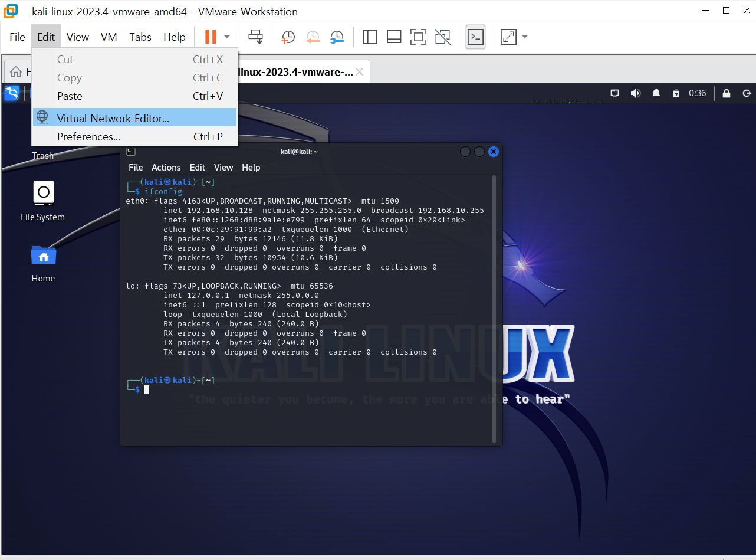
Task: Take a snapshot of this virtual machine
Action: coord(288,37)
